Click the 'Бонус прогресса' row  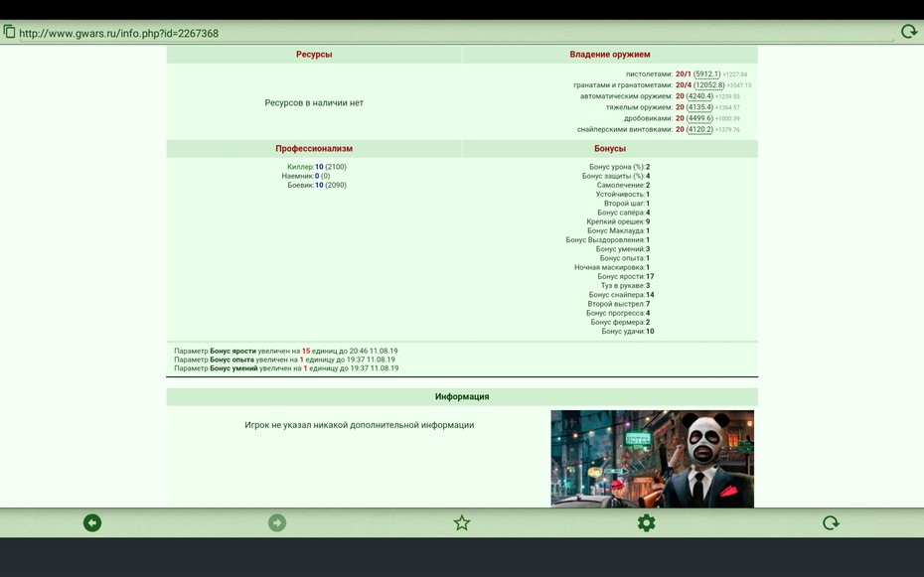pos(618,313)
